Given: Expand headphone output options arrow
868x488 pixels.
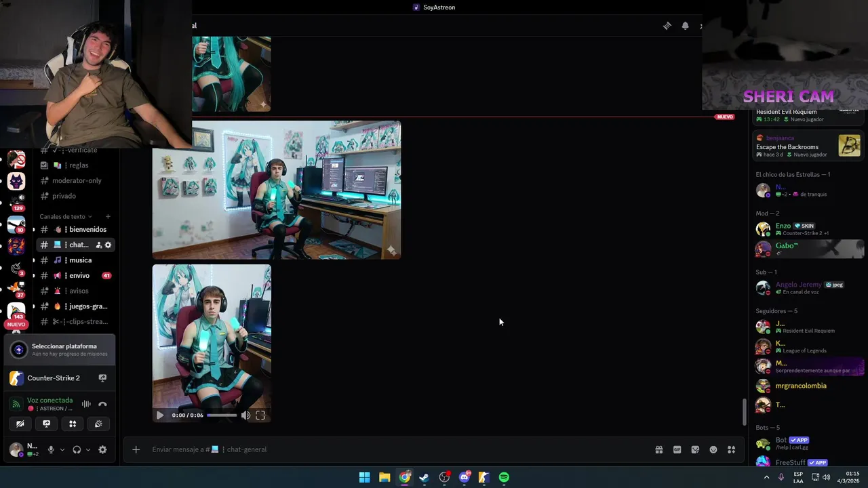Looking at the screenshot, I should point(88,449).
